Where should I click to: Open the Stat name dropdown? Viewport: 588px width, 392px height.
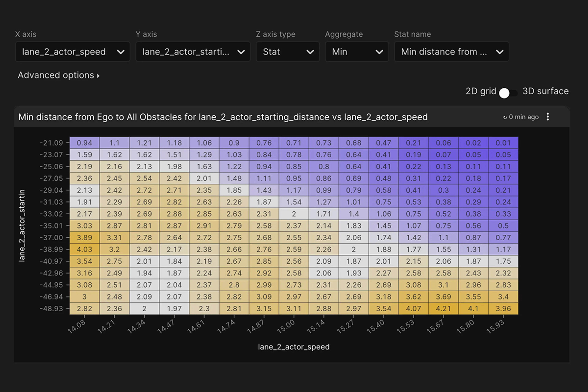tap(452, 52)
